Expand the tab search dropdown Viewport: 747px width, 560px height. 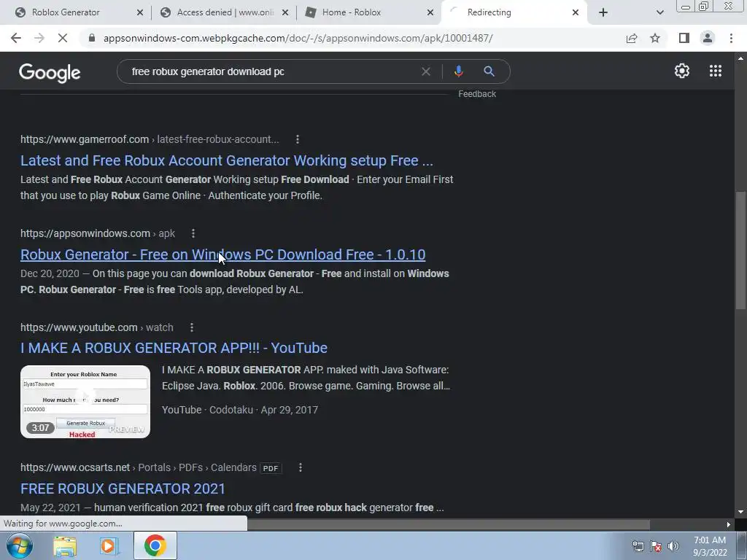point(659,12)
